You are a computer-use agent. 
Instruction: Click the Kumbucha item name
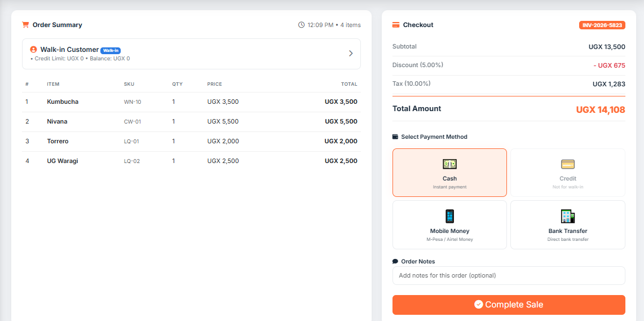63,102
